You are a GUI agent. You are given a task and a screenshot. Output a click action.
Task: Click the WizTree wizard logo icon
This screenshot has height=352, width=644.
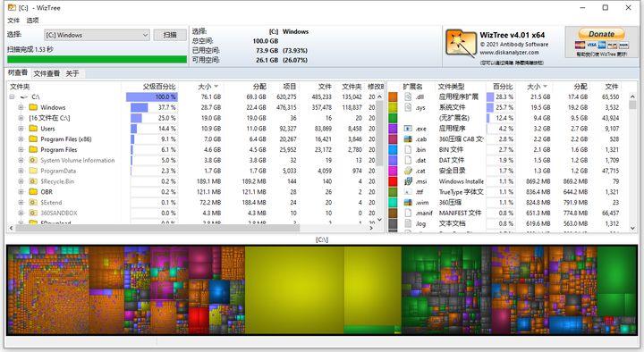point(461,43)
